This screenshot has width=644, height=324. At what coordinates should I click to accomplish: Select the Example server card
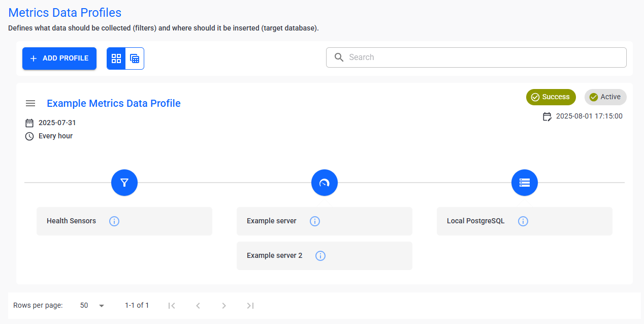[325, 221]
